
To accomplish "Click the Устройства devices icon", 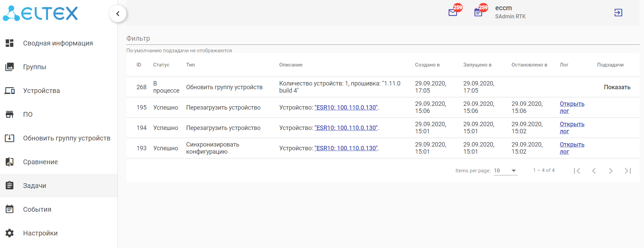I will [10, 91].
